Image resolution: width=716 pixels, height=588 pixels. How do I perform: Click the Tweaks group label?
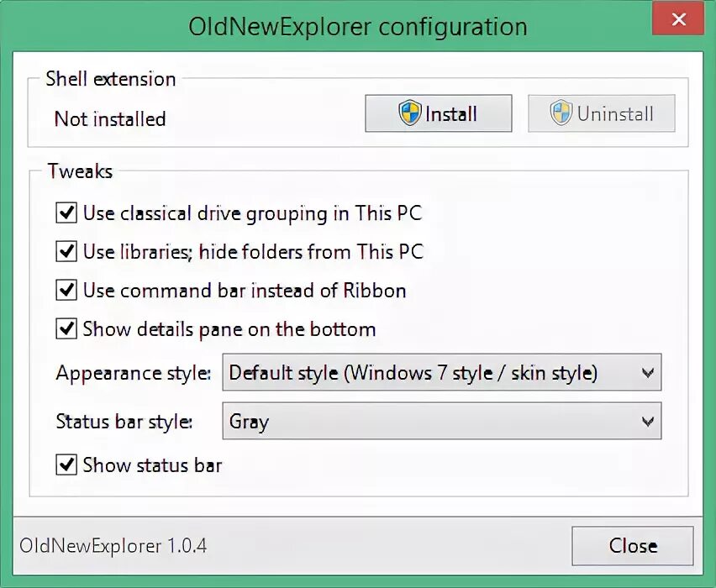tap(80, 171)
